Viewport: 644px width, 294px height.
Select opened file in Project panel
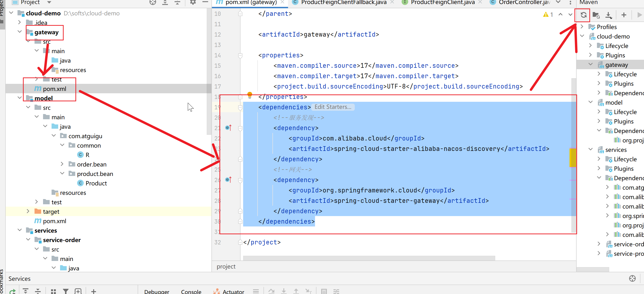pyautogui.click(x=153, y=3)
